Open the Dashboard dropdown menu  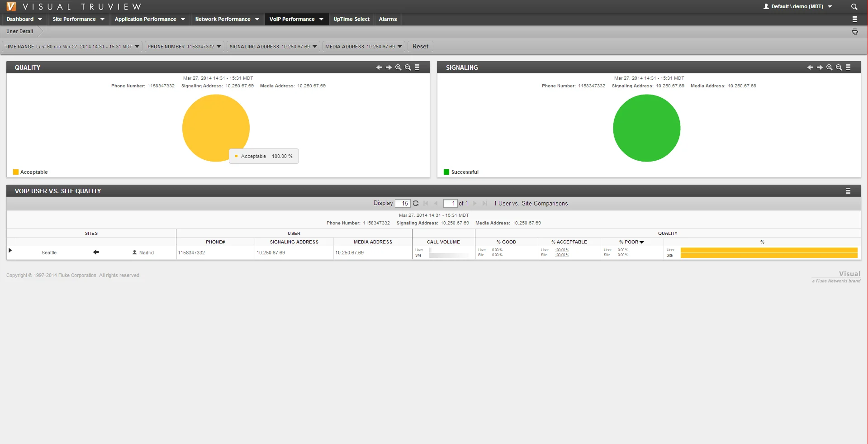click(x=24, y=19)
